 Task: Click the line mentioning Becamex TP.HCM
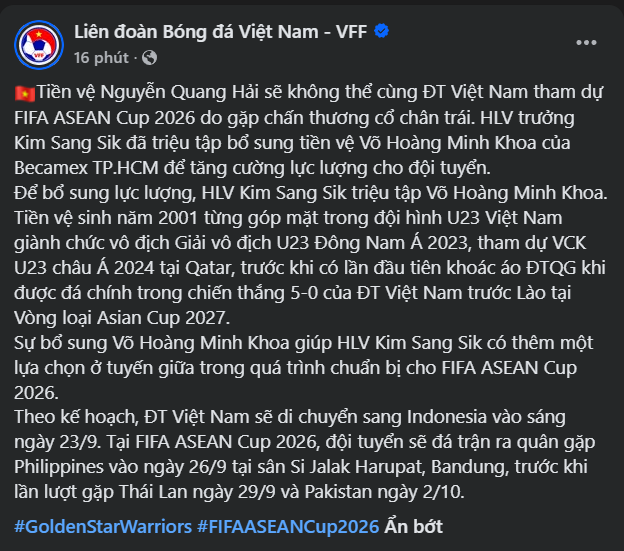[252, 168]
